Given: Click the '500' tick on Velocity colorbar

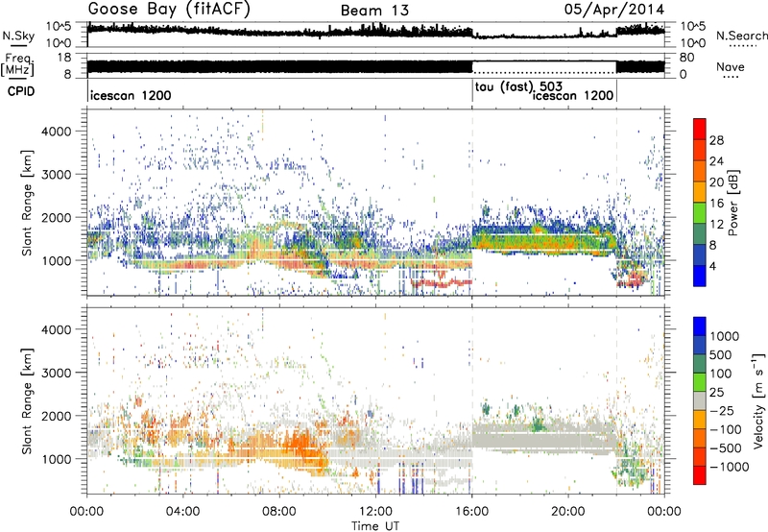Looking at the screenshot, I should pyautogui.click(x=721, y=354).
